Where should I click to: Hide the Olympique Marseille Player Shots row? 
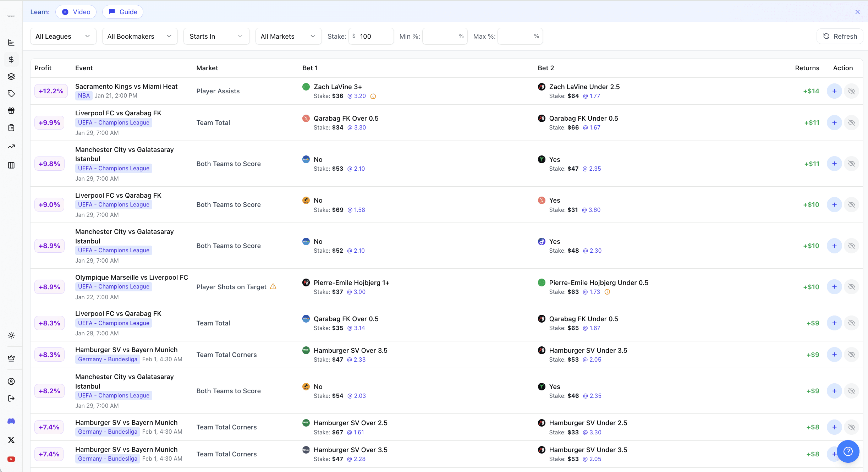tap(851, 287)
